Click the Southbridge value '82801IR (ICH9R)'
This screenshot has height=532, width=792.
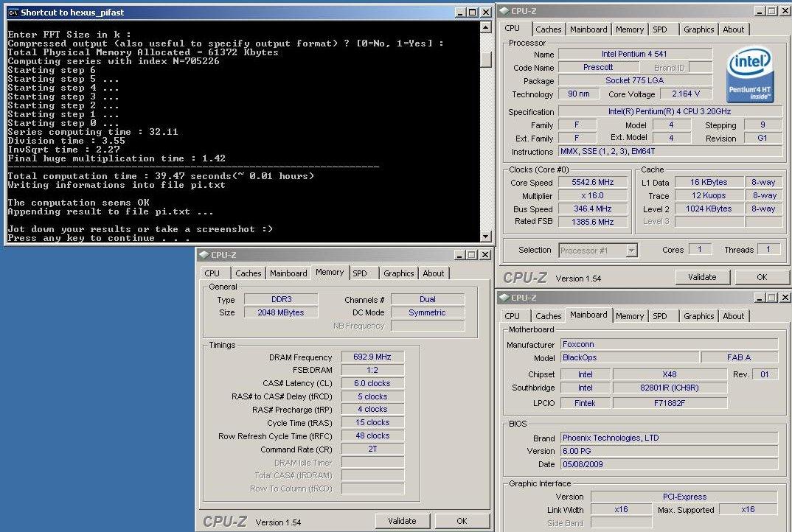coord(670,388)
